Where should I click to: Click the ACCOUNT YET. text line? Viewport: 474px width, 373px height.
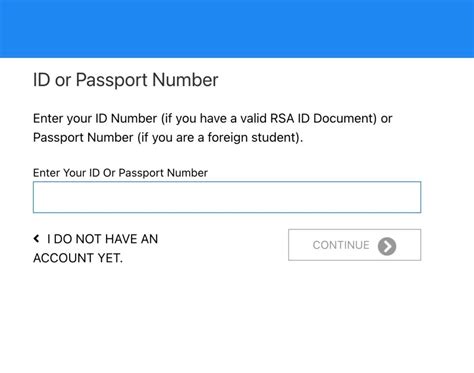[78, 258]
